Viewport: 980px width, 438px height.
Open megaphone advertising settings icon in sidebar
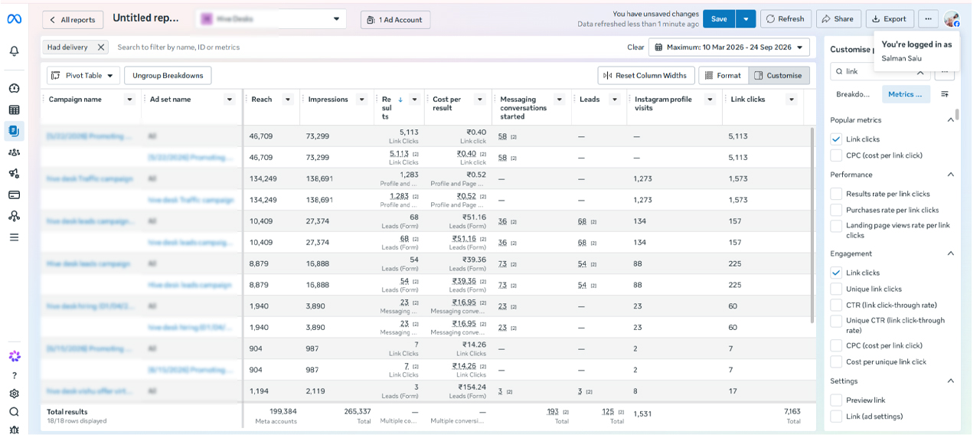[x=14, y=174]
